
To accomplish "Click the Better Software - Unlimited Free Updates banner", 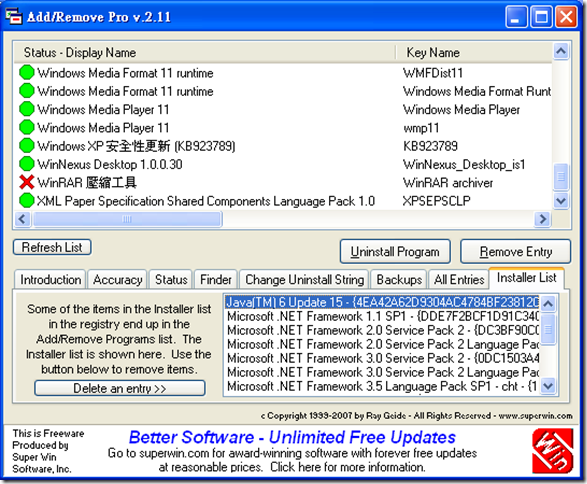I will 292,437.
